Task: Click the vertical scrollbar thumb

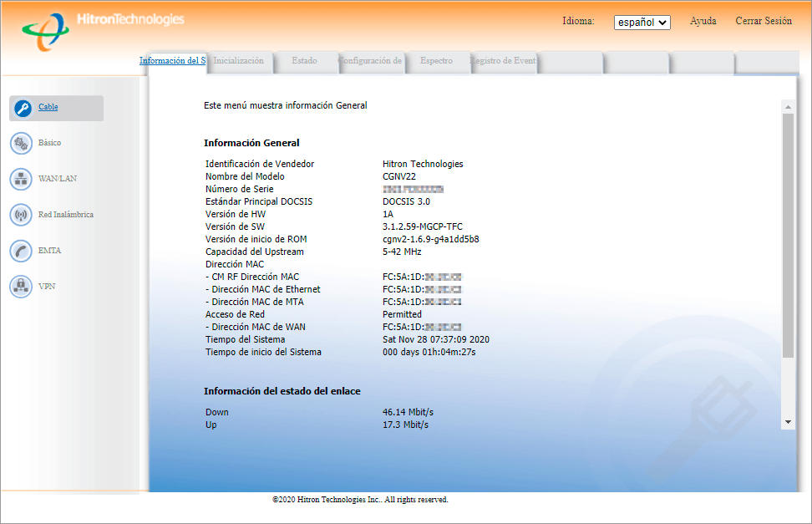Action: [788, 234]
